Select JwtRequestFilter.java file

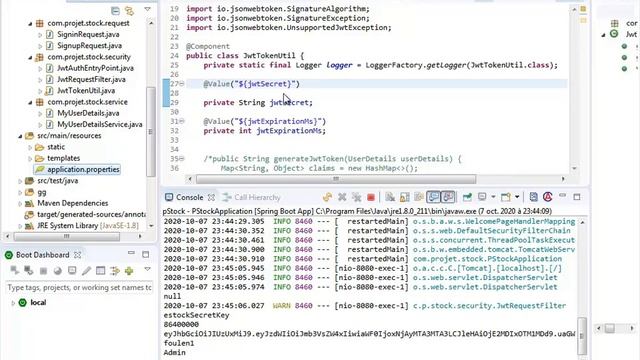click(x=91, y=80)
